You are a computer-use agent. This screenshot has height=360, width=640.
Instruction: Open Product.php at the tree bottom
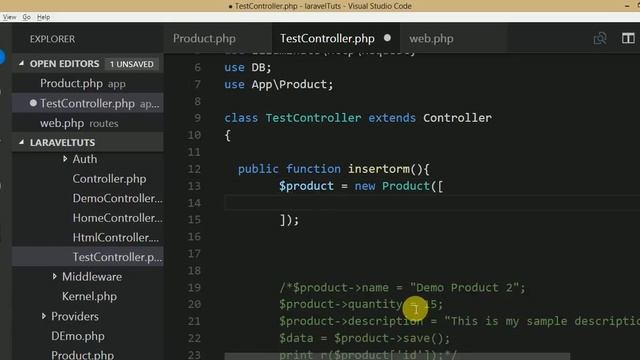click(x=82, y=354)
